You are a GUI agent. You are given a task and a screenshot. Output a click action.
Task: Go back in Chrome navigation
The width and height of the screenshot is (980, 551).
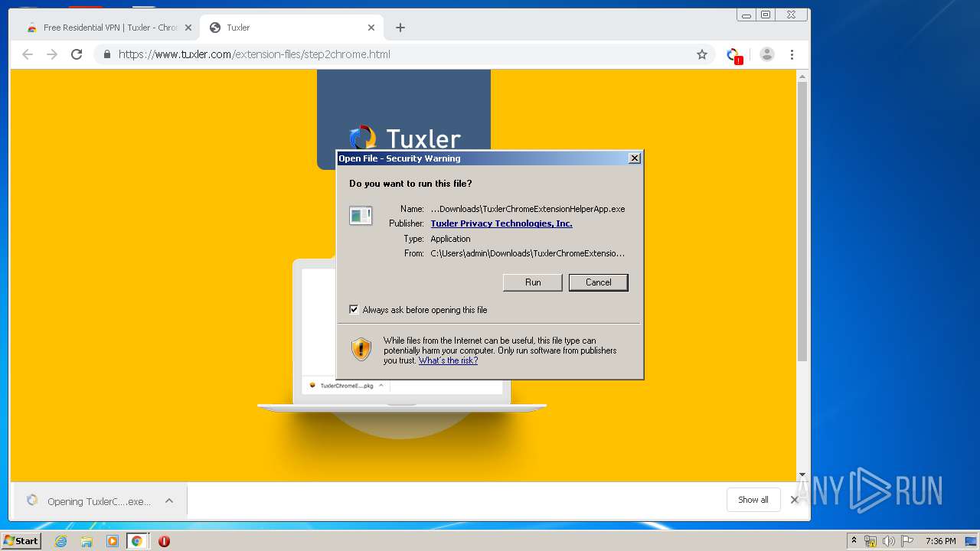[x=28, y=54]
